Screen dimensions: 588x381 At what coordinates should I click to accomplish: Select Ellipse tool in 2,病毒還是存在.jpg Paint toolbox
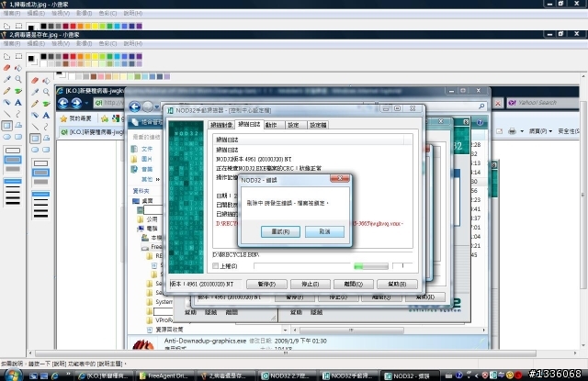coord(6,137)
